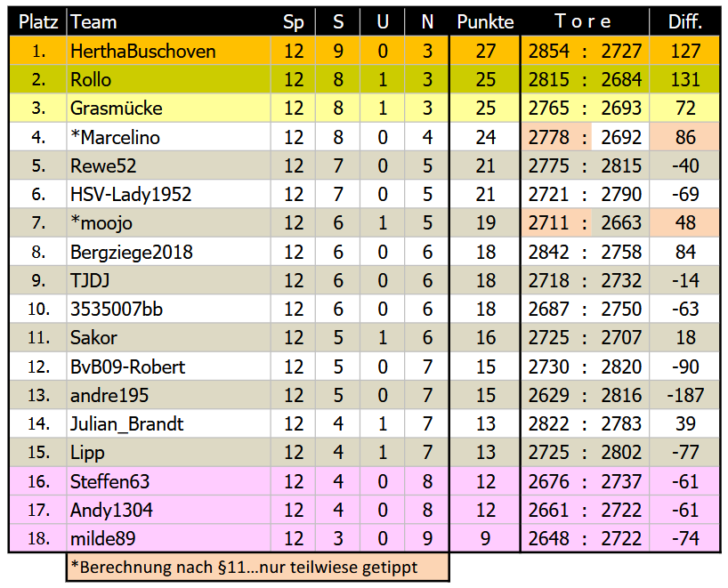This screenshot has height=588, width=728.
Task: Click the *Marcelino team entry
Action: [x=115, y=138]
